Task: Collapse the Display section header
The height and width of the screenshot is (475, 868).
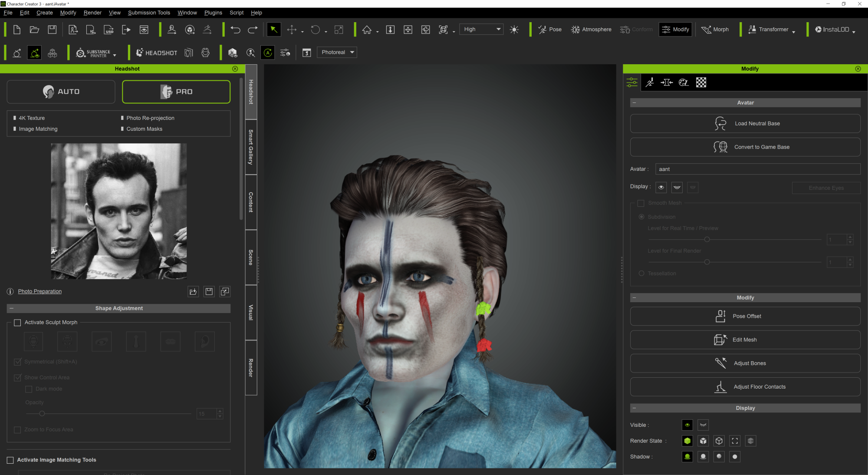Action: coord(635,408)
